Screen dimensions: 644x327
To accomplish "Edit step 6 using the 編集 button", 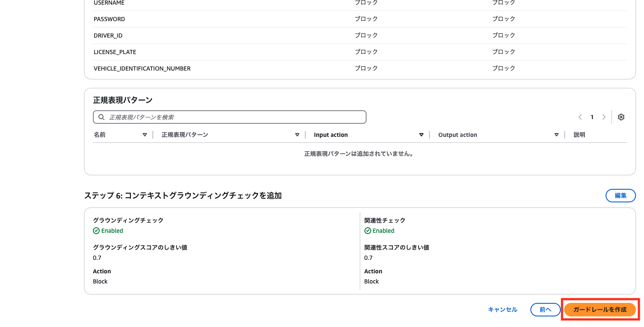I will click(620, 196).
